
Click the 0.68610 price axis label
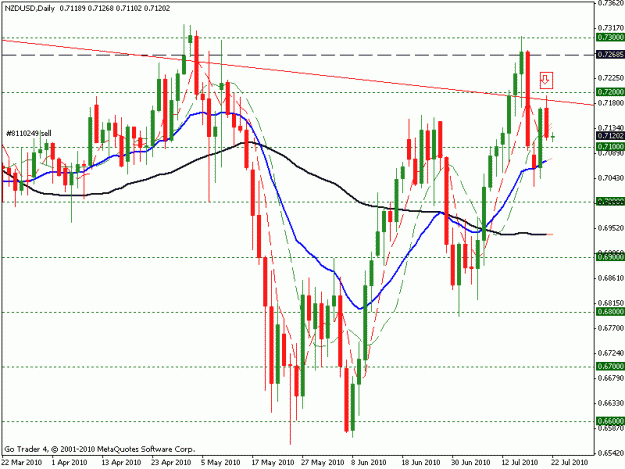[x=611, y=278]
